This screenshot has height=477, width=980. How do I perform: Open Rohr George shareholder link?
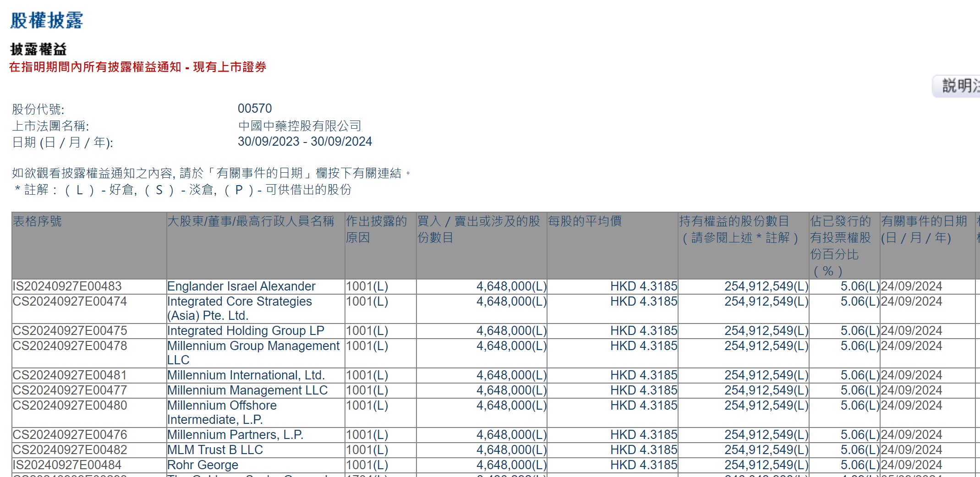click(x=203, y=465)
